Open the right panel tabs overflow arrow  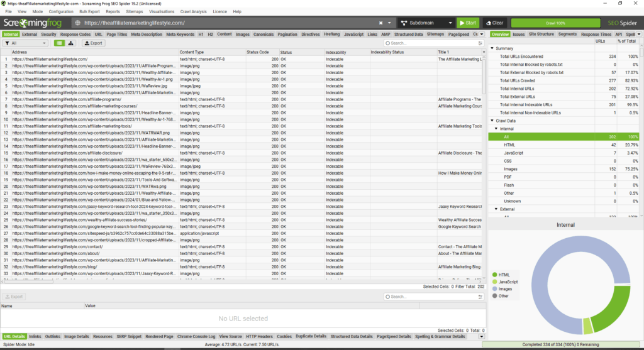coord(639,35)
